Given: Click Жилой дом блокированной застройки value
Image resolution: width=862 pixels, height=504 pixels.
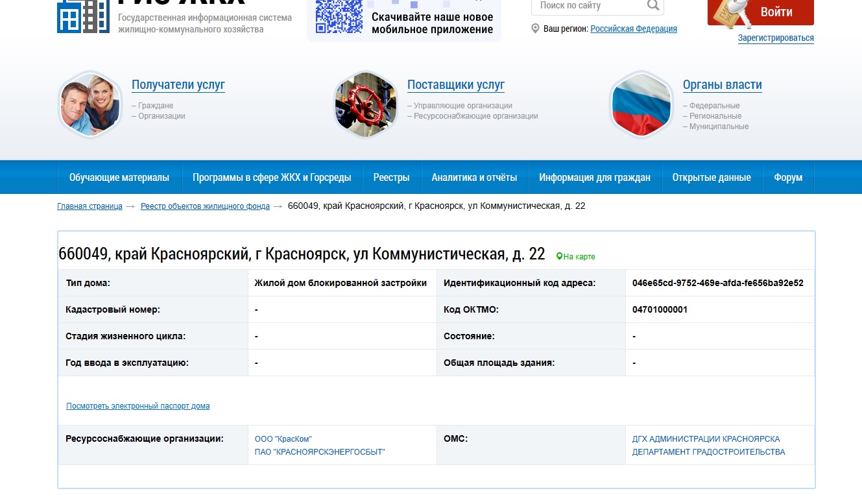Looking at the screenshot, I should [341, 283].
